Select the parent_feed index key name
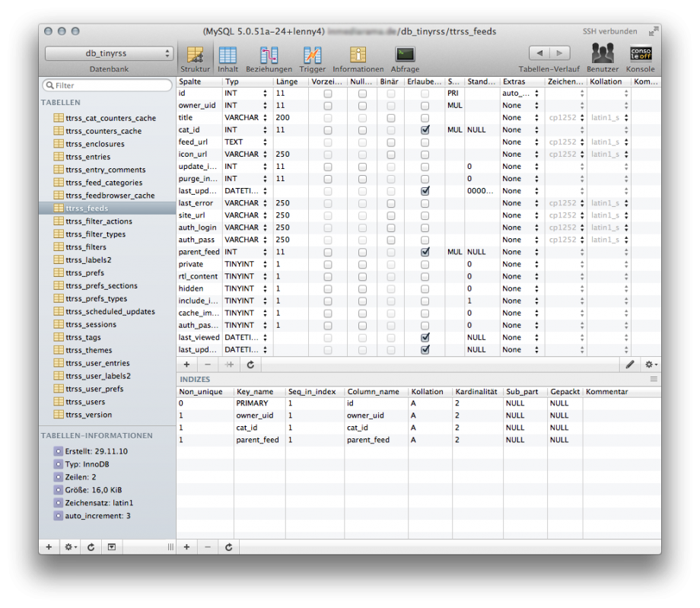700x608 pixels. 258,440
